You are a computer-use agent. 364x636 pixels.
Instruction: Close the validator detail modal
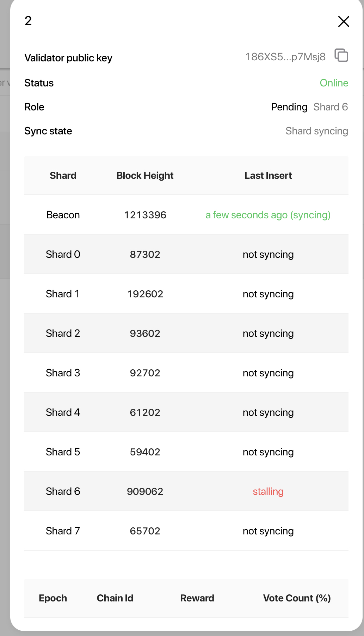(343, 22)
